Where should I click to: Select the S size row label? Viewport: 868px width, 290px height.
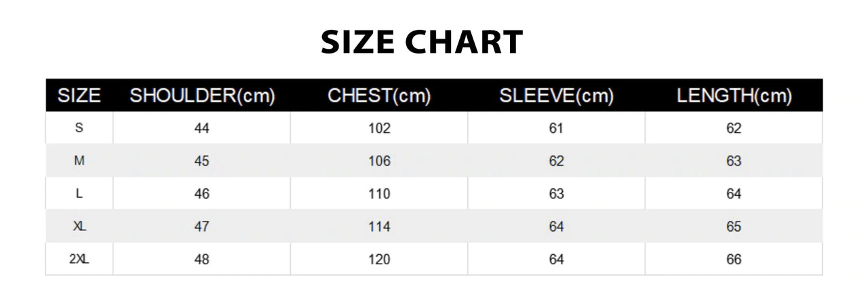[x=79, y=128]
